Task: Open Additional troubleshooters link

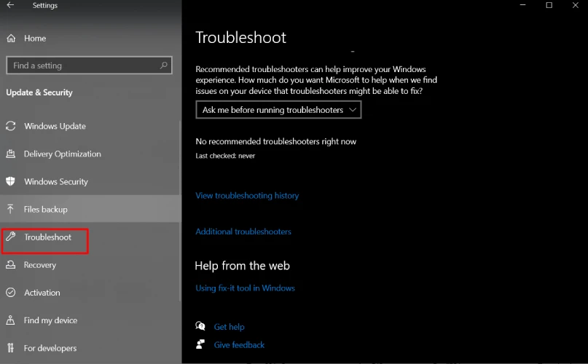Action: (x=243, y=232)
